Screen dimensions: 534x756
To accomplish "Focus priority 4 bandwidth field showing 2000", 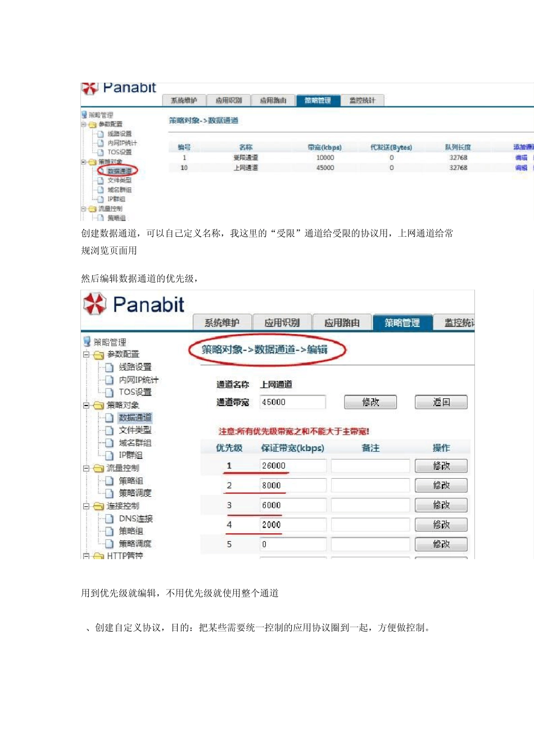I will tap(292, 525).
